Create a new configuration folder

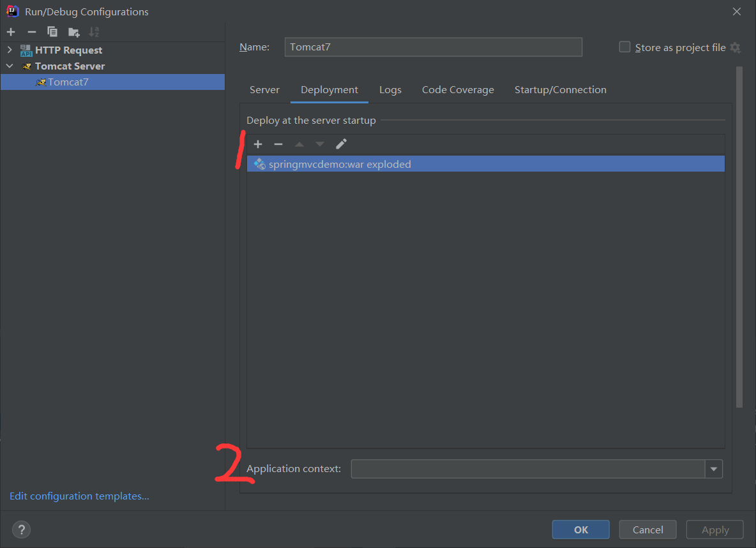tap(73, 31)
